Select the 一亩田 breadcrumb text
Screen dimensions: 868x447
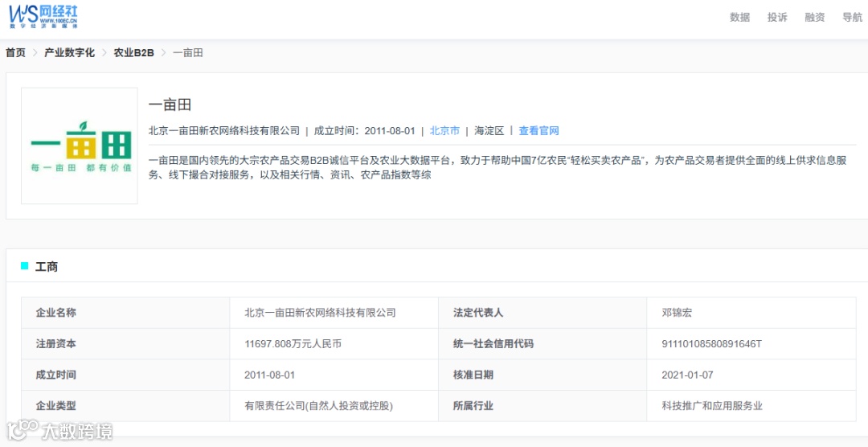click(x=187, y=53)
